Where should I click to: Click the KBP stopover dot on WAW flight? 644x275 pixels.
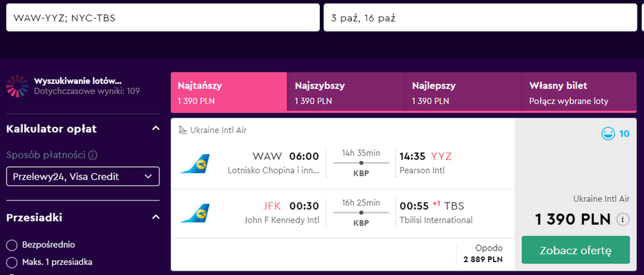pyautogui.click(x=361, y=163)
